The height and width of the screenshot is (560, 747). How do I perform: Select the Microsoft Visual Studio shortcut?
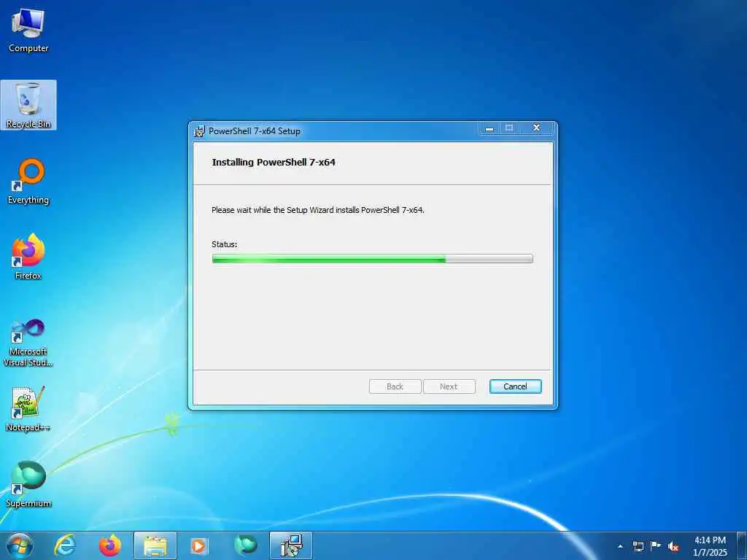pos(28,343)
